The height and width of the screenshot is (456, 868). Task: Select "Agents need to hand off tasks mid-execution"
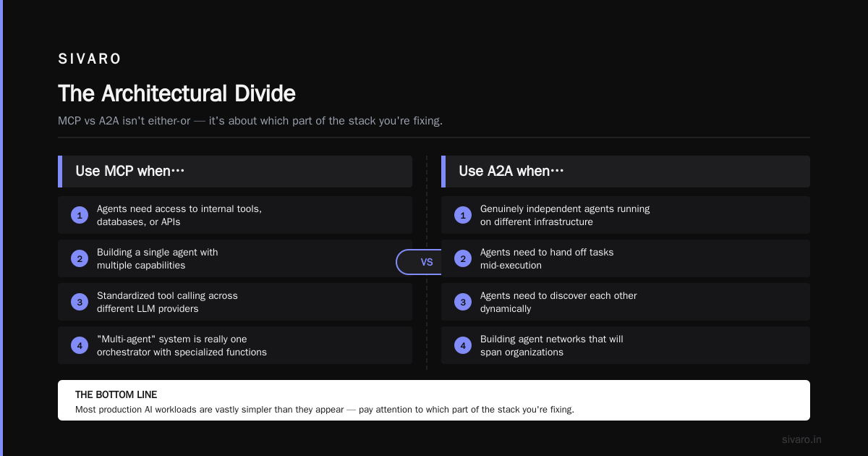tap(547, 258)
